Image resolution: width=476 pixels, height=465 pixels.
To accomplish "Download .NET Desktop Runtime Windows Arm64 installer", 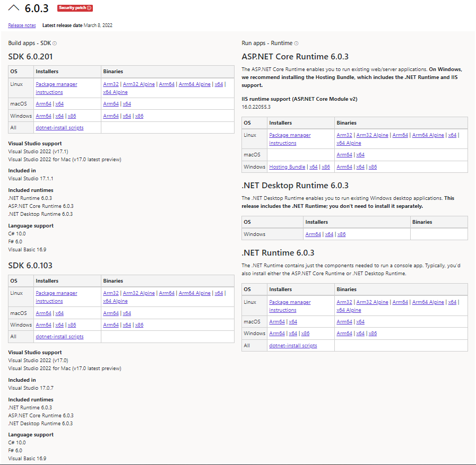I will pyautogui.click(x=313, y=234).
